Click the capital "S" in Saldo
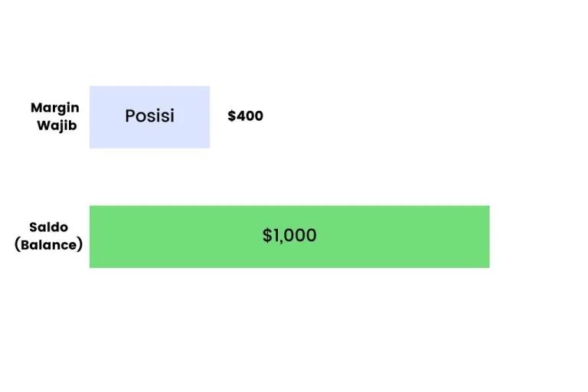The width and height of the screenshot is (588, 392). click(x=33, y=227)
